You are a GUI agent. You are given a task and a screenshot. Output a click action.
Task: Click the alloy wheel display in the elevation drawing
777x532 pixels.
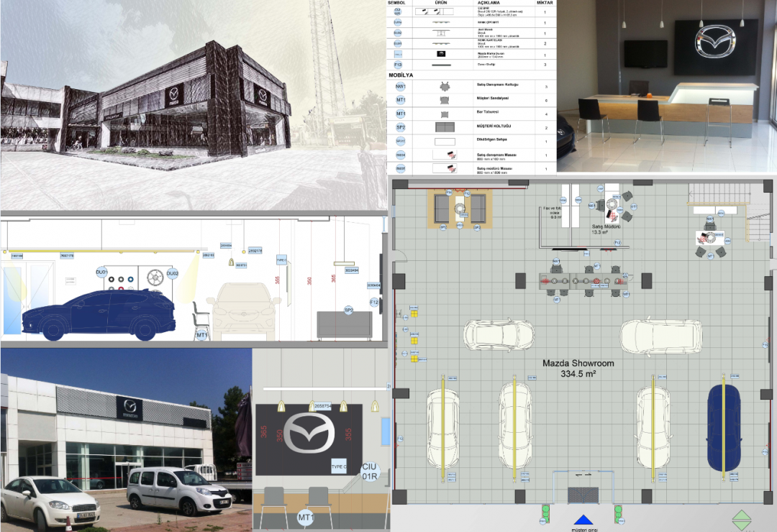coord(155,278)
